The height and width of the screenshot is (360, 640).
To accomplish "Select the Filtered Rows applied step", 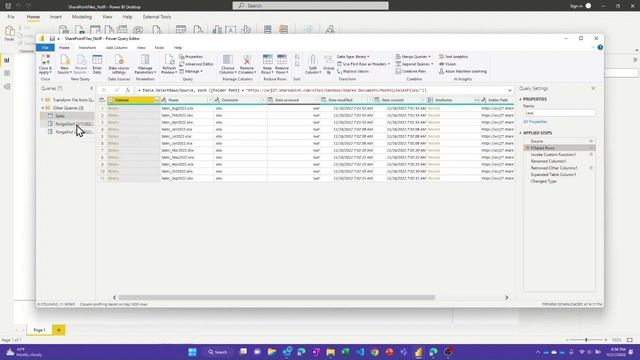I will (559, 148).
